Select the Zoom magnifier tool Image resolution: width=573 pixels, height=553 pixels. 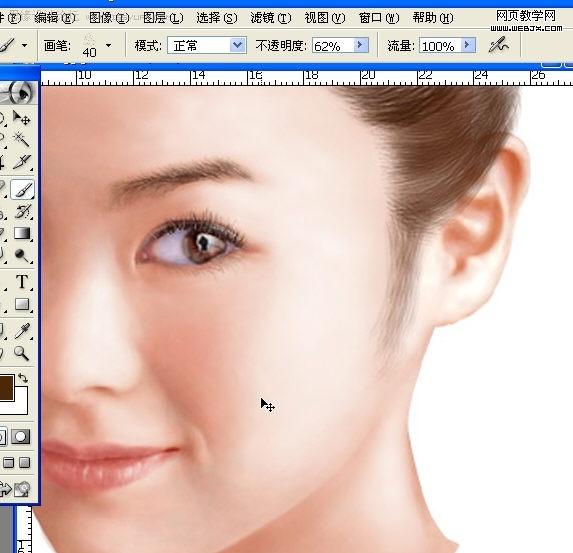pyautogui.click(x=21, y=353)
